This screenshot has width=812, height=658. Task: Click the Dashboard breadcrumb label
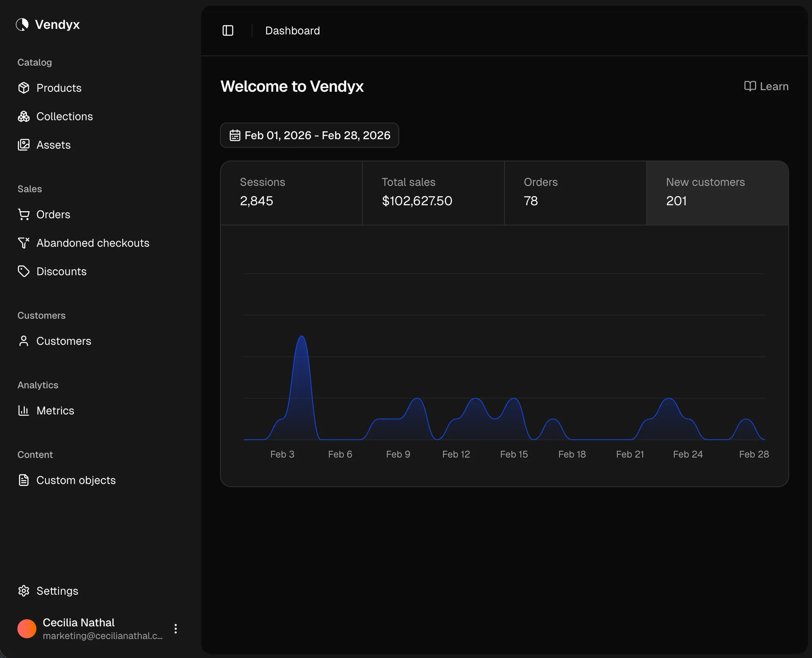click(292, 30)
